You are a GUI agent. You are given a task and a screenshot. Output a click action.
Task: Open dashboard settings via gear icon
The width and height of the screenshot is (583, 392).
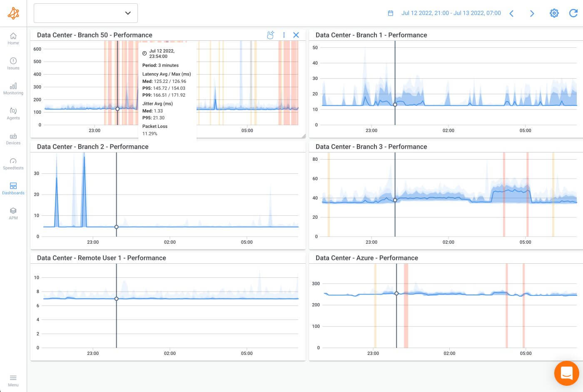(554, 13)
